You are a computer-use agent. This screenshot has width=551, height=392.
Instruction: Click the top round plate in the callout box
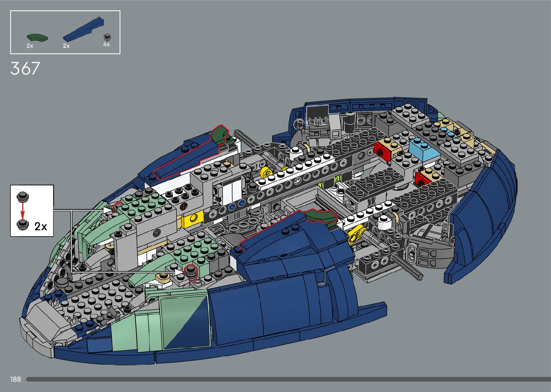click(23, 197)
